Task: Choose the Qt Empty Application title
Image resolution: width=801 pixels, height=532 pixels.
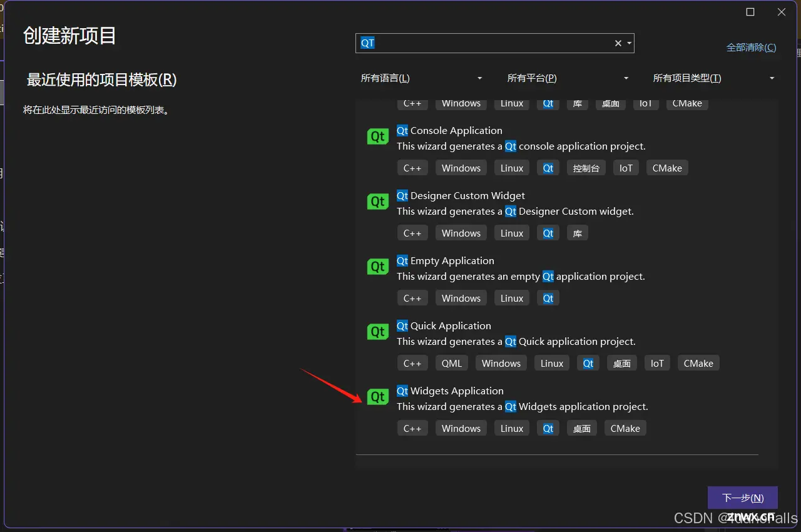Action: [446, 261]
